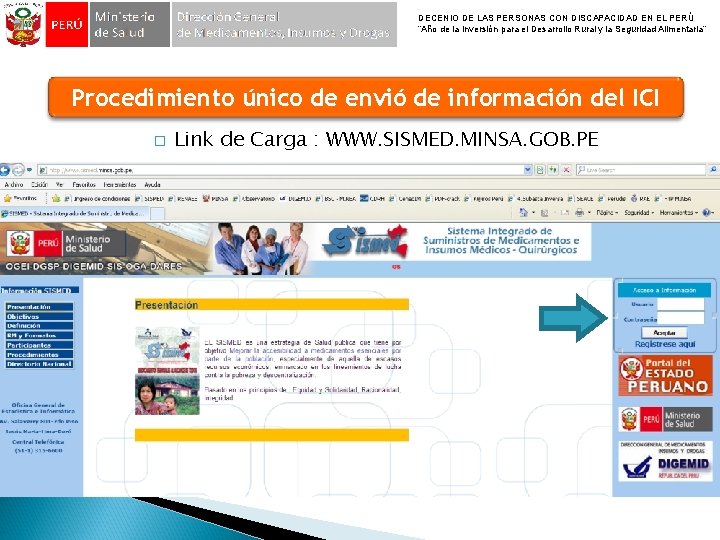Click the browser Forward arrow button
Image resolution: width=720 pixels, height=540 pixels.
[x=18, y=170]
